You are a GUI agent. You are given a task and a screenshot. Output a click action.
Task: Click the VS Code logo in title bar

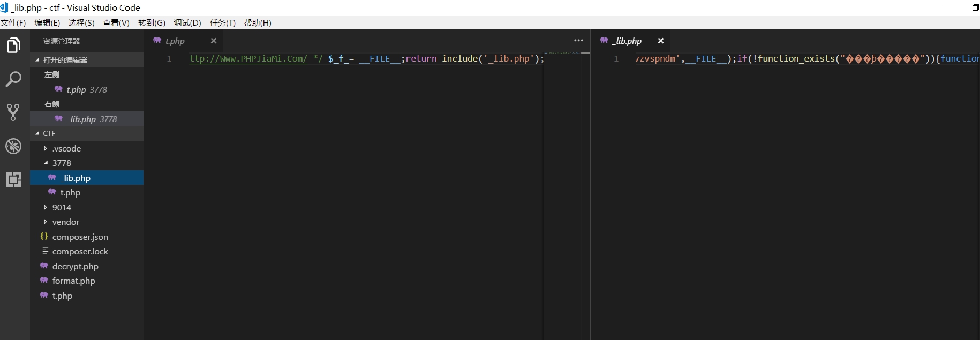pos(4,7)
